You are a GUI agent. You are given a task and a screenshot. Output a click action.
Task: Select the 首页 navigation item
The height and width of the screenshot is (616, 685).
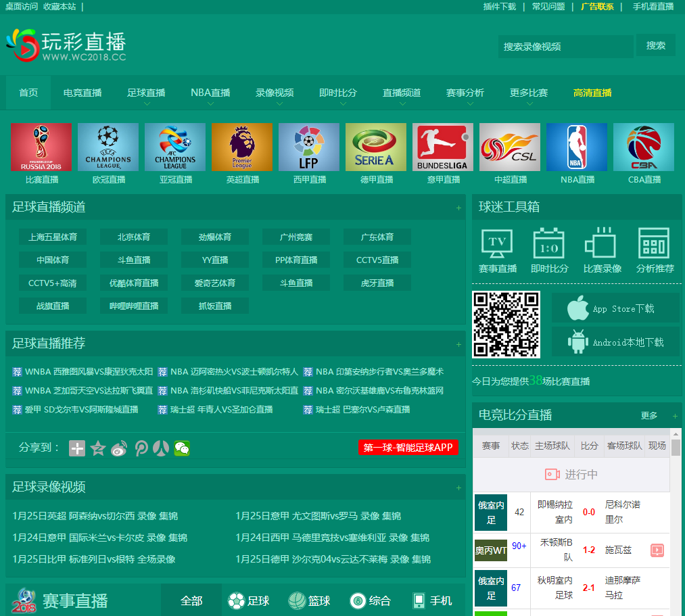point(28,93)
